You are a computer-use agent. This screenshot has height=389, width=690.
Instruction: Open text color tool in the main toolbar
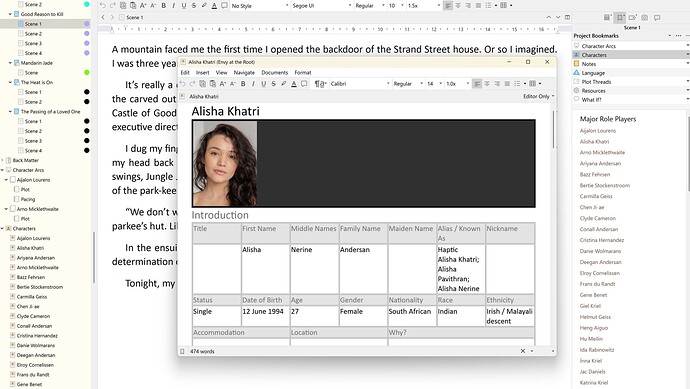click(x=214, y=5)
